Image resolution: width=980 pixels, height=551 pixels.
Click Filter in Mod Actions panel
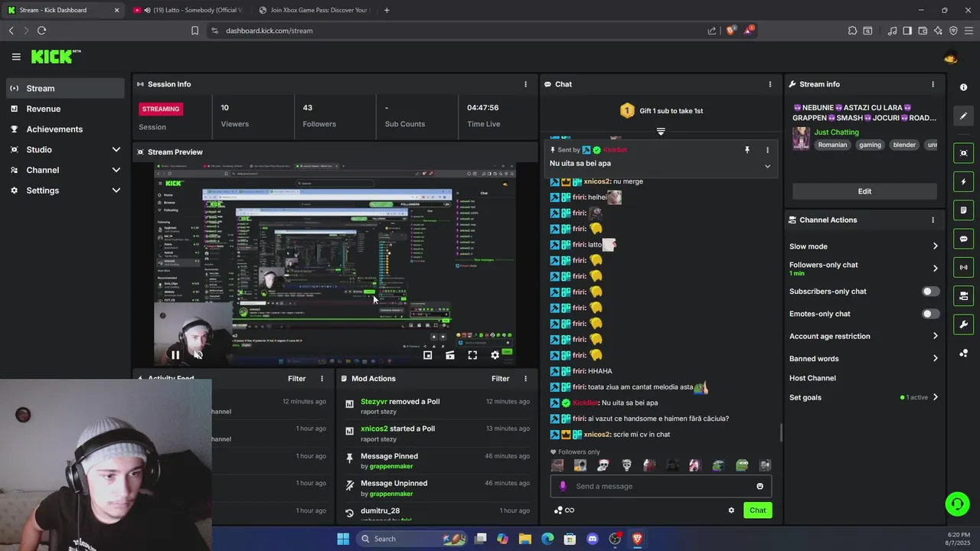coord(500,379)
